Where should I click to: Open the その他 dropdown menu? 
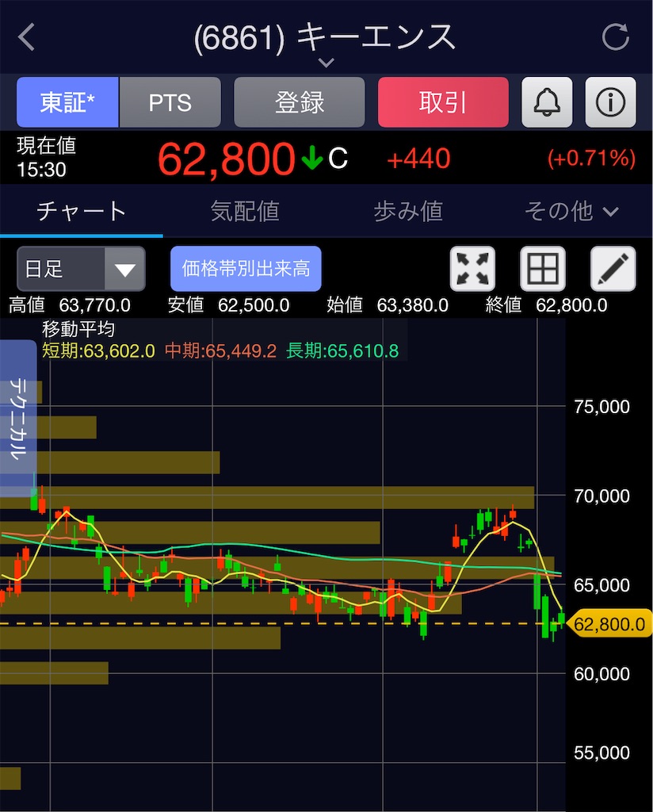tap(571, 211)
